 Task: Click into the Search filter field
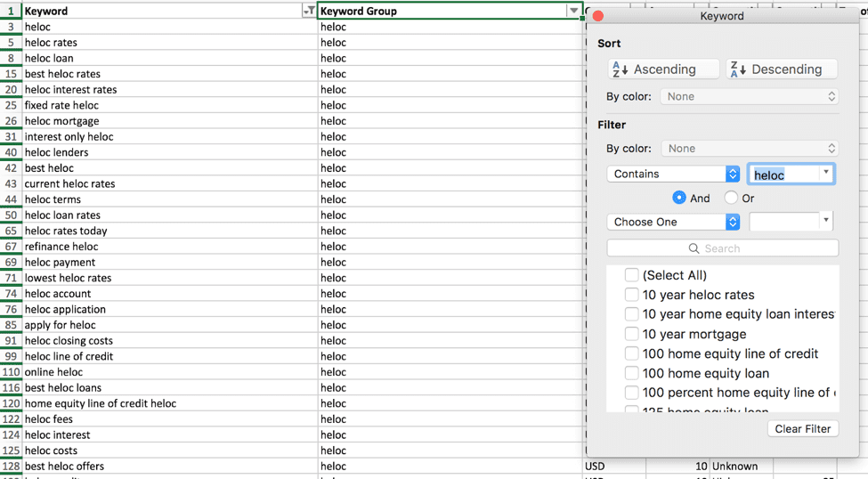coord(722,248)
